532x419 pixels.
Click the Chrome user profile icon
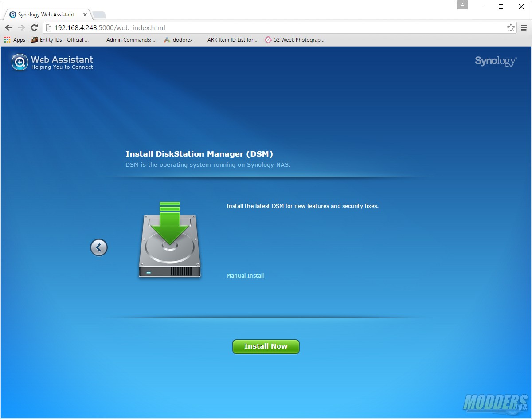(462, 5)
